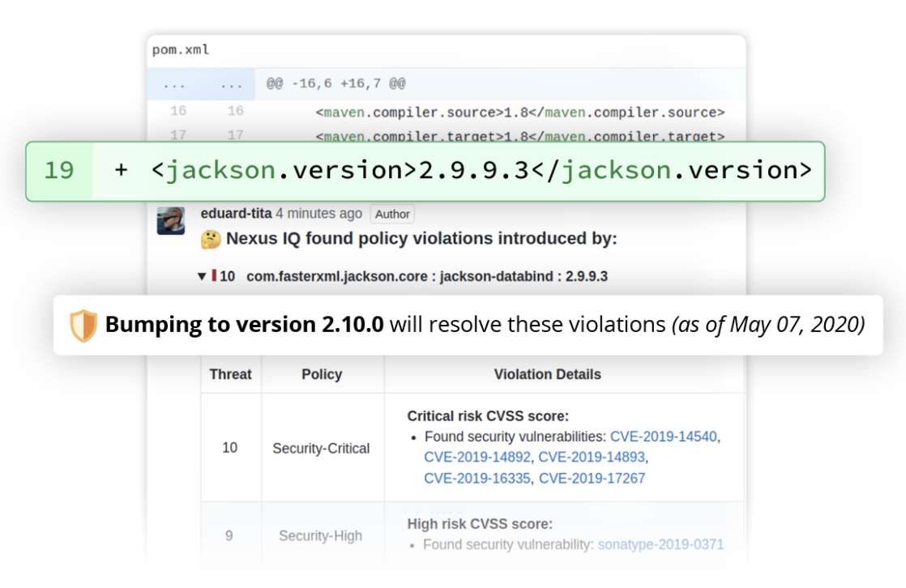This screenshot has width=906, height=588.
Task: Click the 4 minutes ago timestamp
Action: 319,214
